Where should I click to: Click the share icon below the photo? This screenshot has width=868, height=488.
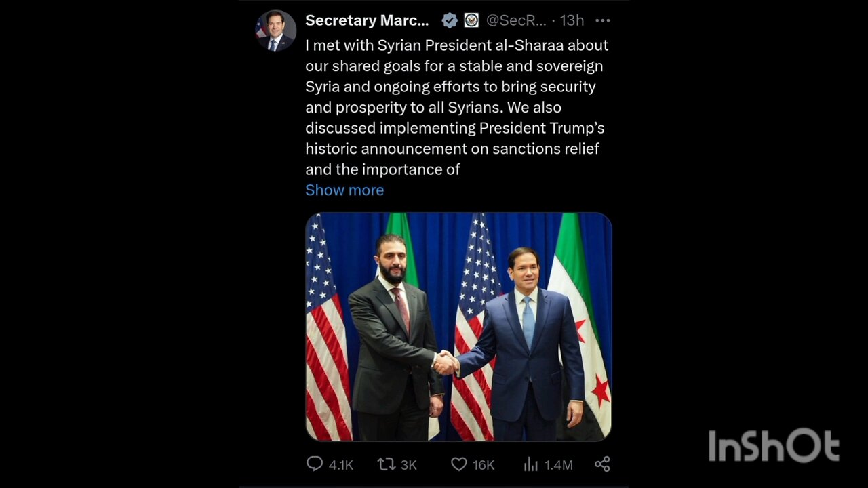pos(602,464)
